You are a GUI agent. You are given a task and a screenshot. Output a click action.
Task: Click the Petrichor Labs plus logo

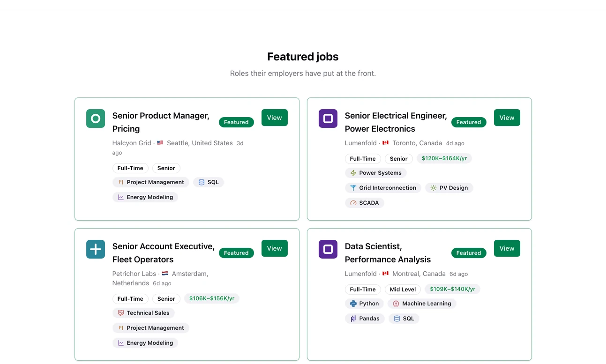[96, 249]
